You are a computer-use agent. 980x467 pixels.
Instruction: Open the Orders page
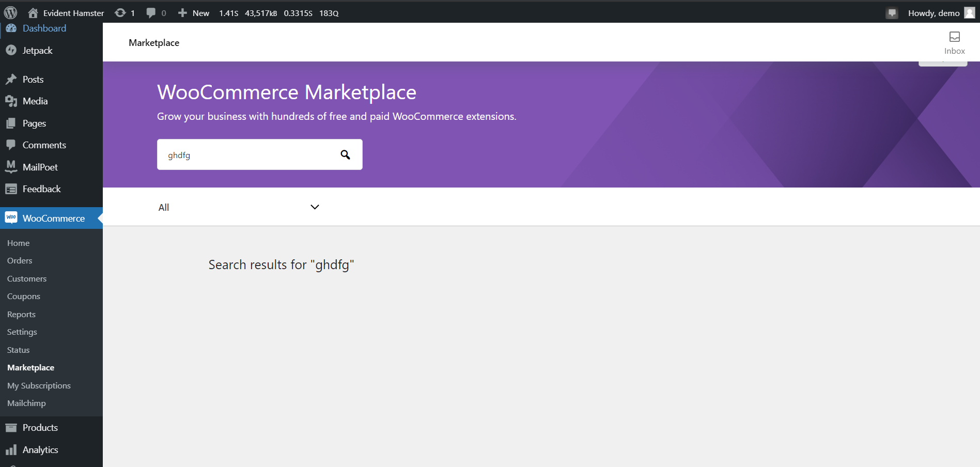tap(19, 260)
